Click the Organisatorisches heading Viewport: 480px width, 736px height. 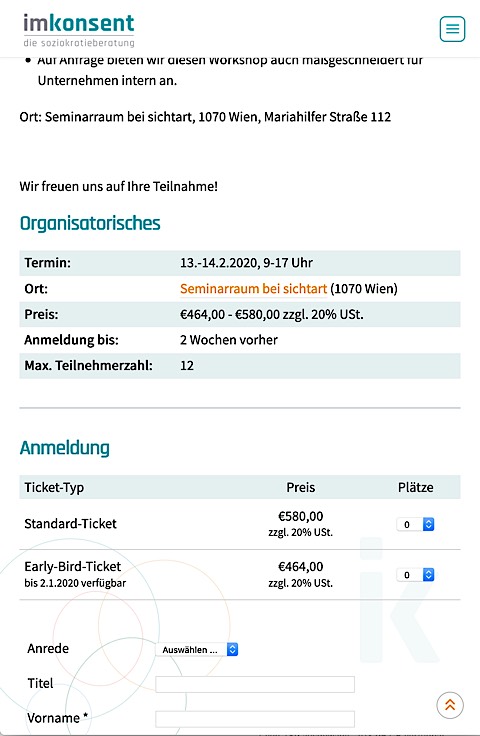click(x=90, y=223)
